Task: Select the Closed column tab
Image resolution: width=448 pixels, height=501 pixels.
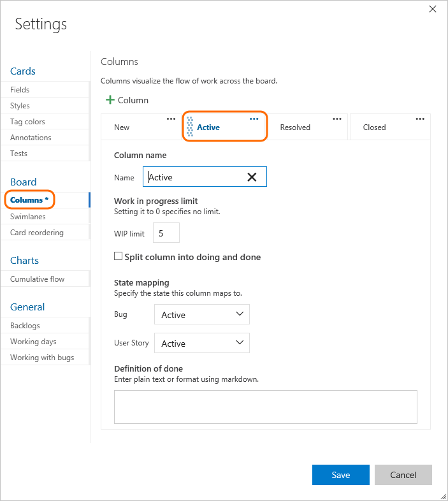Action: pyautogui.click(x=375, y=127)
